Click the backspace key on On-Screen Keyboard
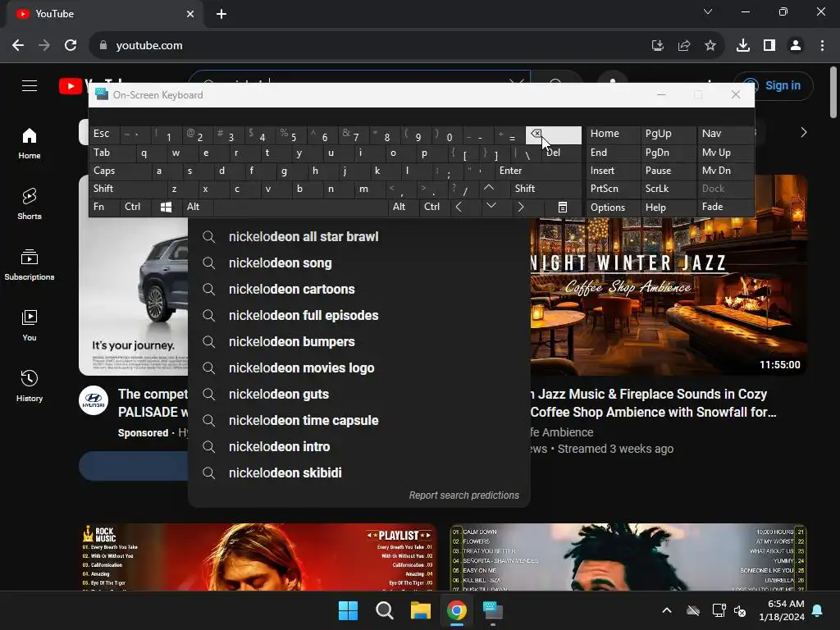840x630 pixels. pos(554,135)
